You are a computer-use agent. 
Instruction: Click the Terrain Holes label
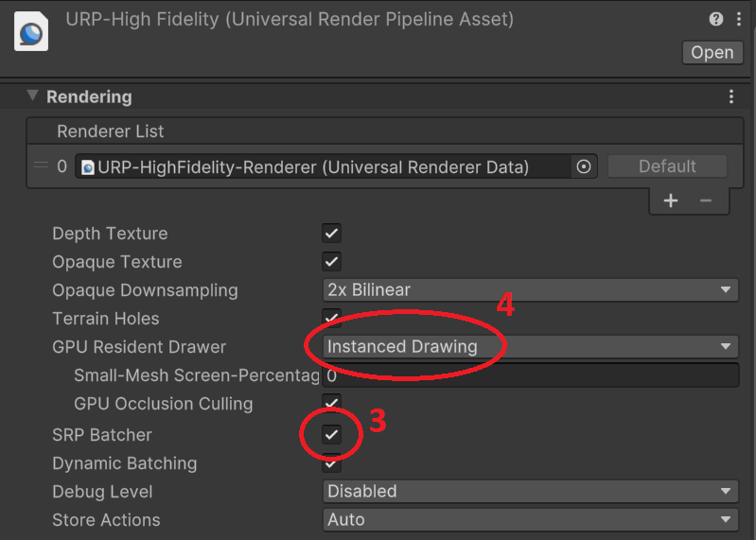tap(106, 319)
